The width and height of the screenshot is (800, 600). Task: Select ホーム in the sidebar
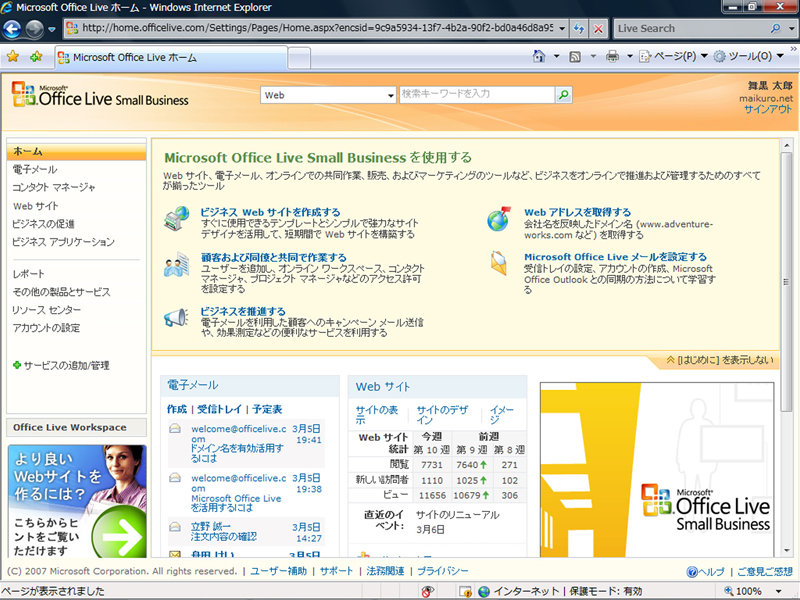point(77,152)
